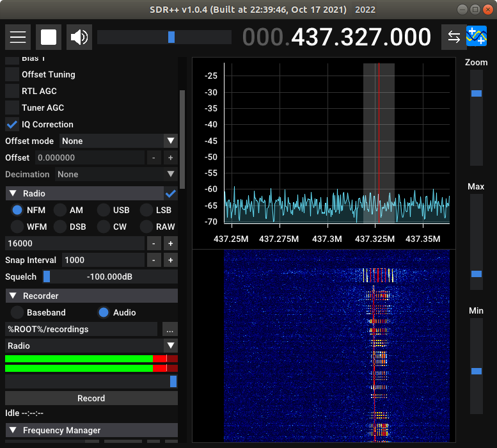Browse recordings folder with ellipsis button
Screen dimensions: 497x448
[170, 329]
